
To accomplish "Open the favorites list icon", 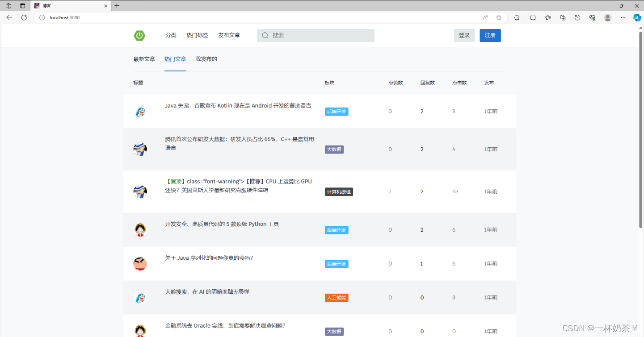I will [x=548, y=17].
